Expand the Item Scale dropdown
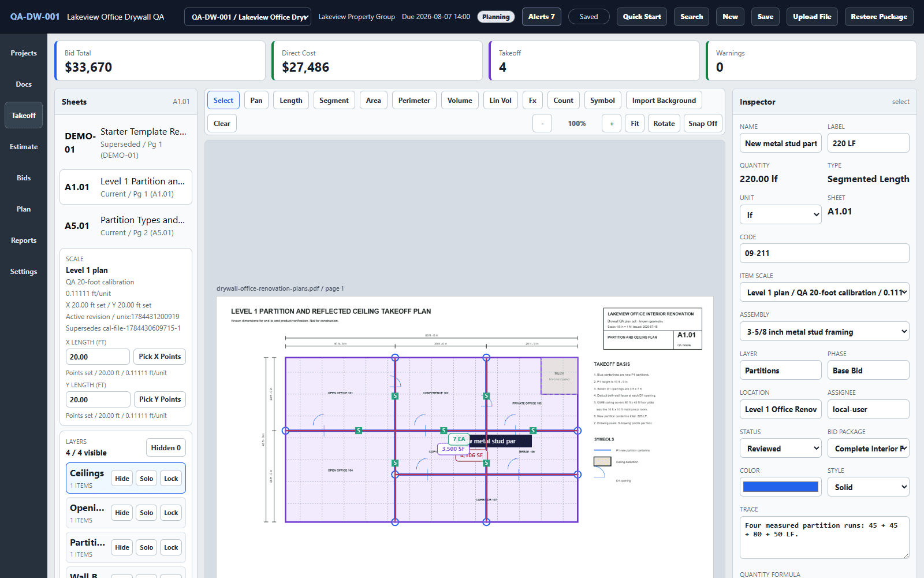Image resolution: width=924 pixels, height=578 pixels. pyautogui.click(x=825, y=292)
